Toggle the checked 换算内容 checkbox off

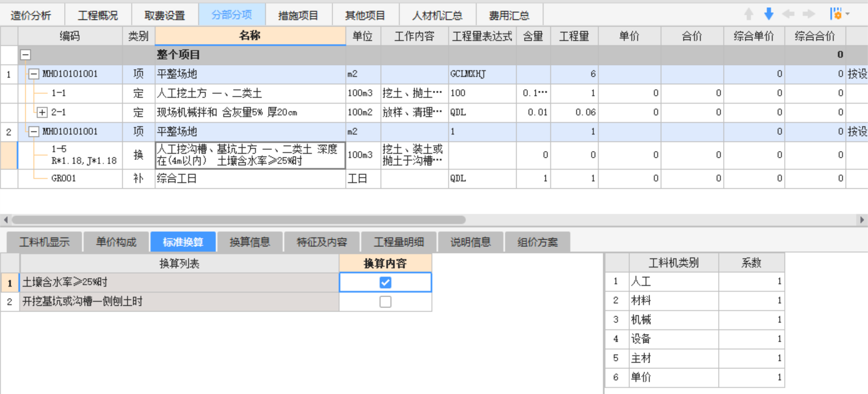(385, 282)
